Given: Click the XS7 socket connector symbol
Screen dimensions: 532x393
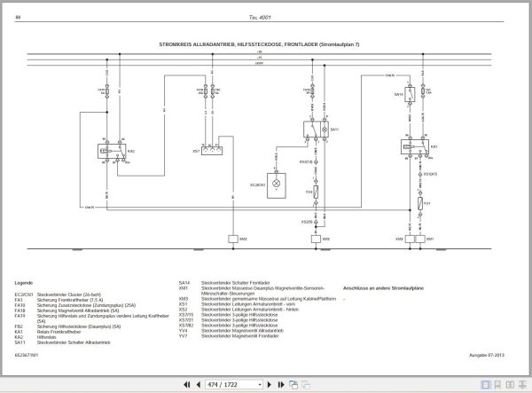Looking at the screenshot, I should pyautogui.click(x=212, y=151).
